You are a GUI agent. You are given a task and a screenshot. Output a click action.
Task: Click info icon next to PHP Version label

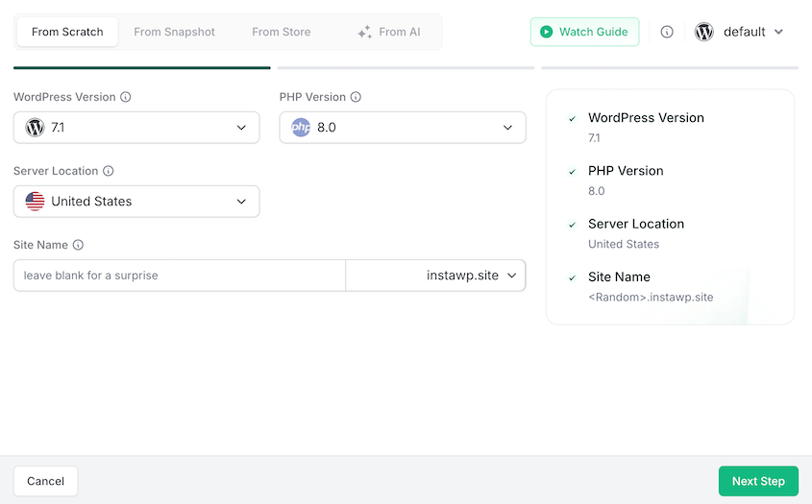coord(356,97)
